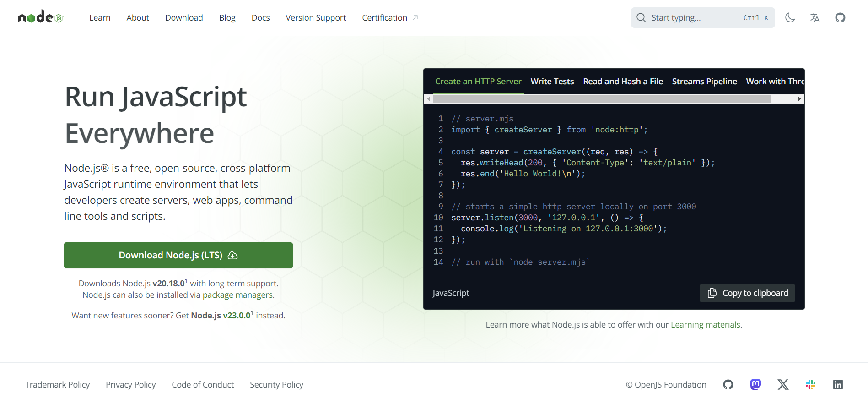Click code line '// server.mjs'

coord(482,119)
